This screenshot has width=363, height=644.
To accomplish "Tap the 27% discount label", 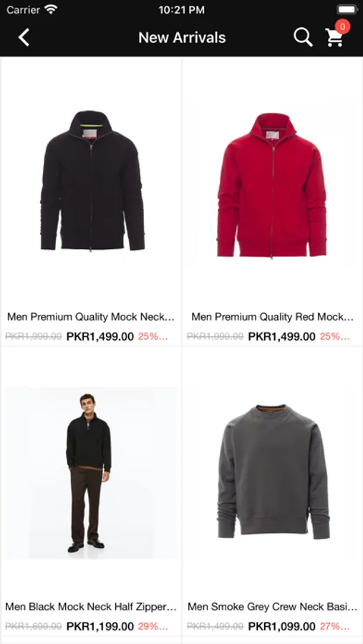I will (x=334, y=627).
